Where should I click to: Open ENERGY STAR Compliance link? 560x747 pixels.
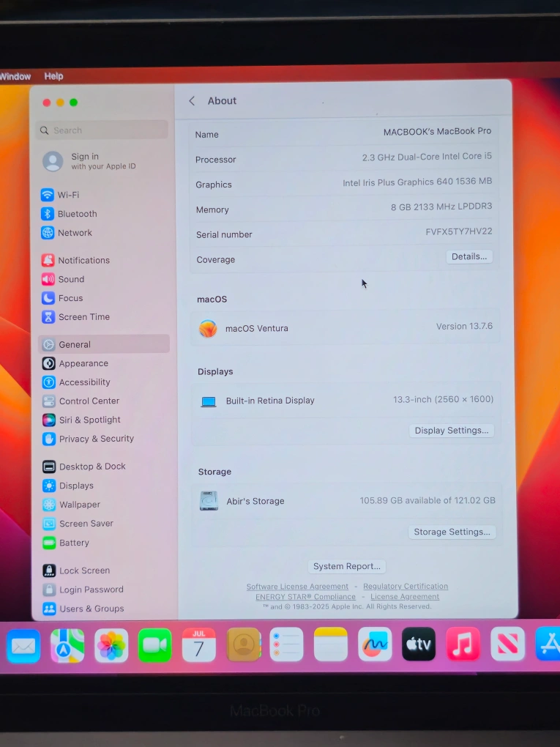pyautogui.click(x=305, y=596)
